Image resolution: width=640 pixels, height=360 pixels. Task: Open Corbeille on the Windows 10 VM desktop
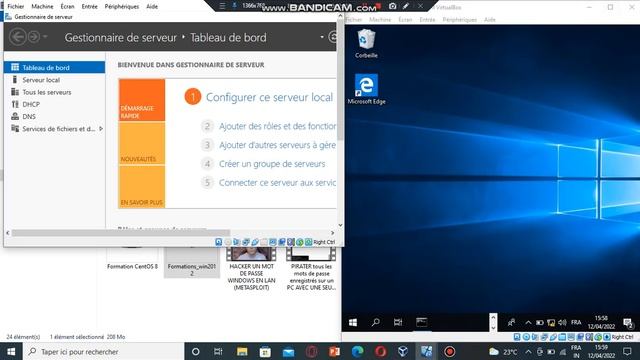coord(366,43)
